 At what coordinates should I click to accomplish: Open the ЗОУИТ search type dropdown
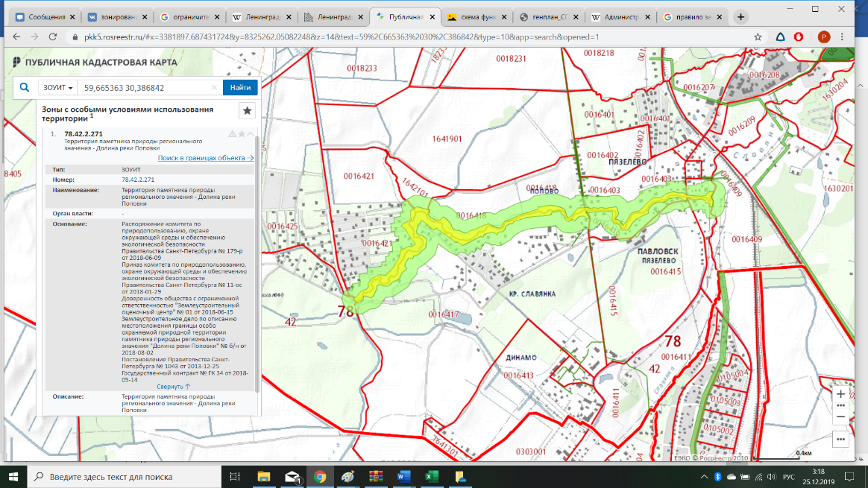point(57,87)
